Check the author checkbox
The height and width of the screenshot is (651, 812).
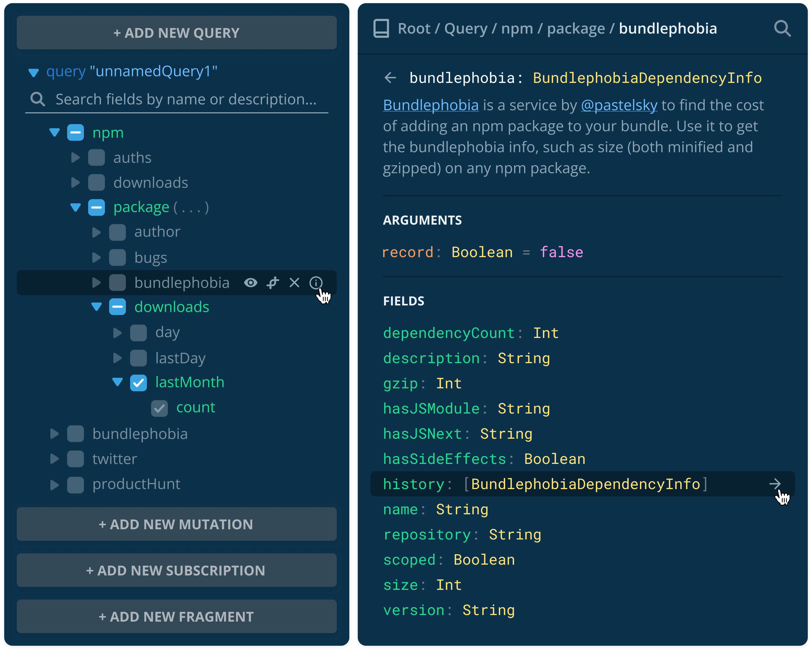[117, 232]
